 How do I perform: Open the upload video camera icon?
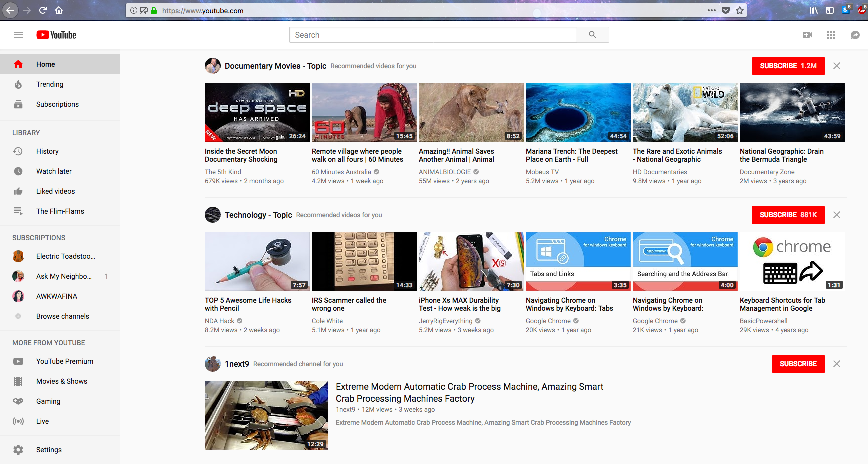click(x=807, y=35)
